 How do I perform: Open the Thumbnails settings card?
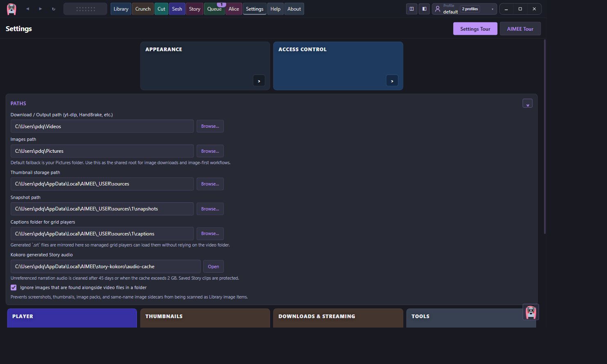coord(205,318)
